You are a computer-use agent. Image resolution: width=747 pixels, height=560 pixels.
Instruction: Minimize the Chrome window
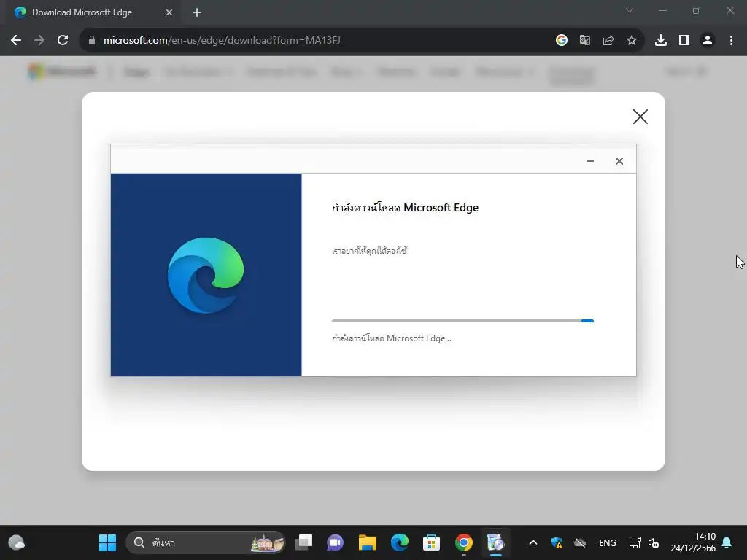662,10
